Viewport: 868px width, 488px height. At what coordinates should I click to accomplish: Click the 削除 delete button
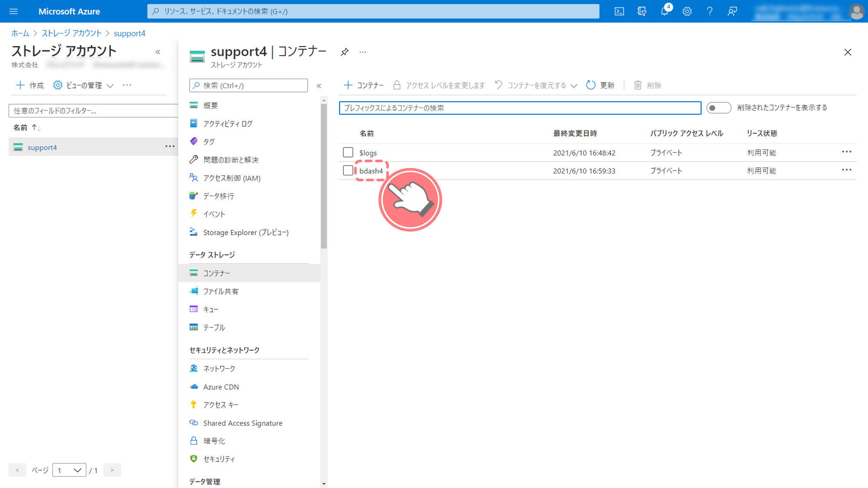click(x=648, y=85)
